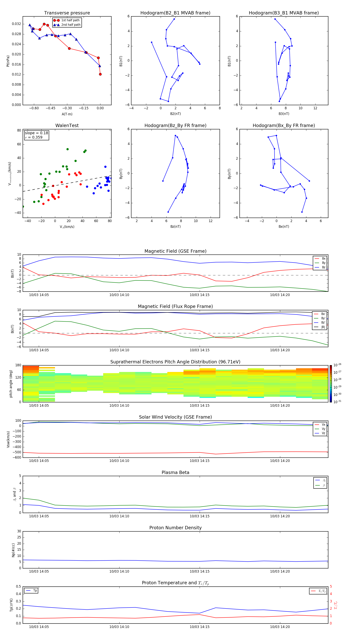This screenshot has height=644, width=351.
Task: Click the "Hodogram(Bz_By FR frame)" title
Action: coord(175,125)
